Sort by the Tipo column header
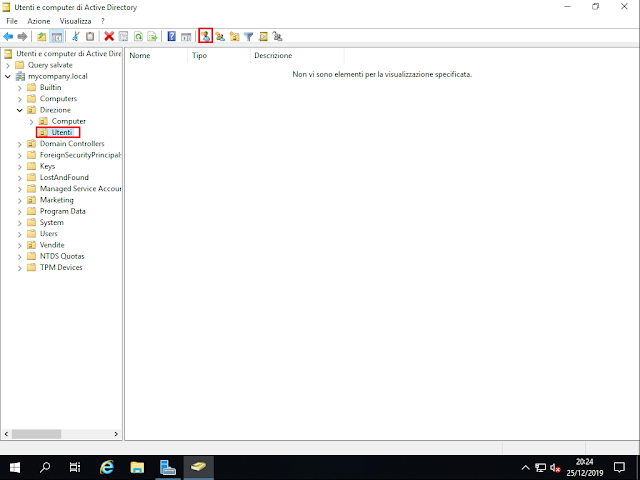Viewport: 640px width, 480px height. (219, 56)
